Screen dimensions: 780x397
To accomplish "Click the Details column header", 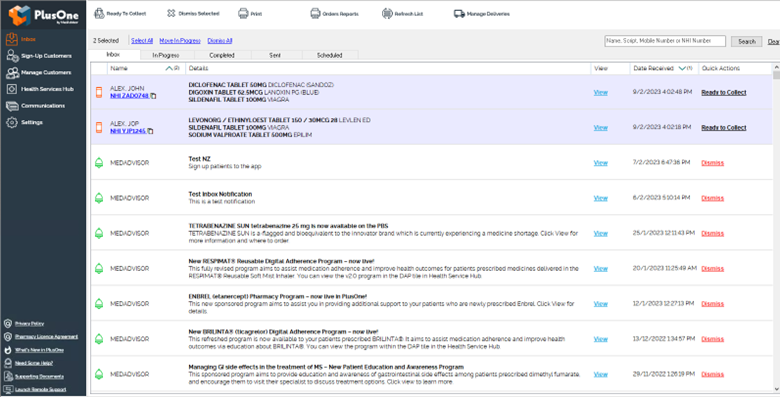I will tap(388, 68).
